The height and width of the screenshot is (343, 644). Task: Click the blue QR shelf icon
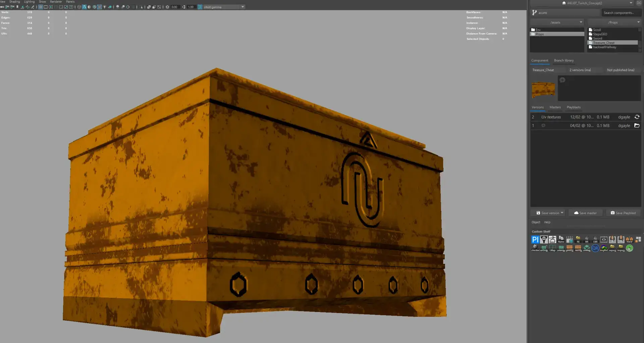coord(595,248)
